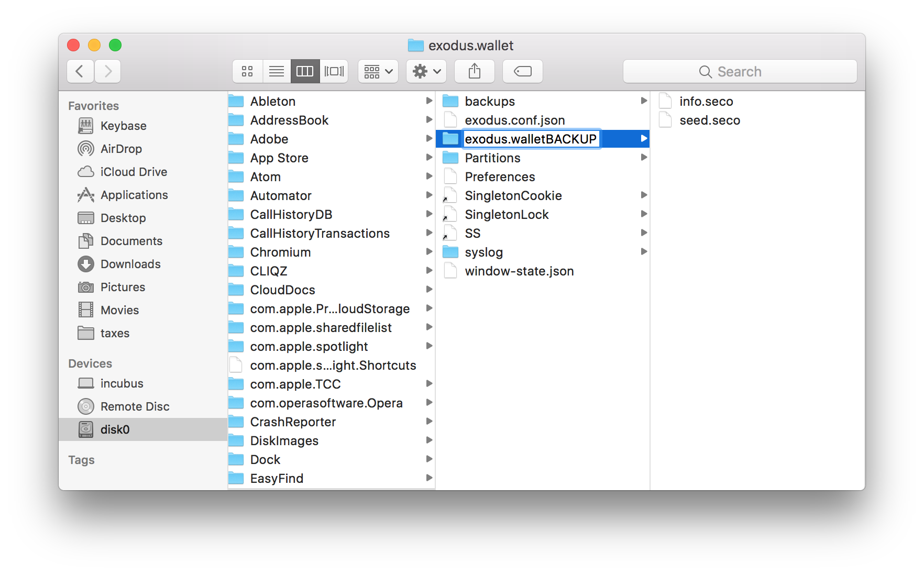Select the CallHistoryDB folder
This screenshot has width=924, height=574.
pyautogui.click(x=331, y=214)
